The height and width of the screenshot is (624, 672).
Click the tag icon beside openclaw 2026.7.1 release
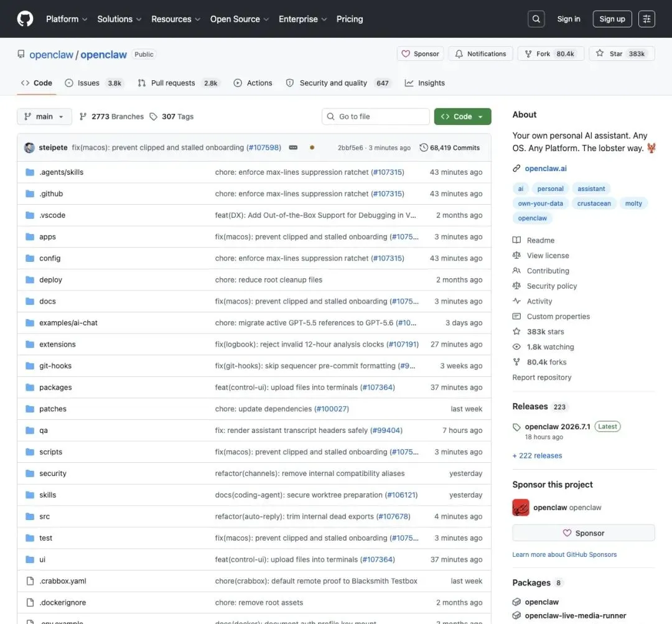click(x=516, y=427)
